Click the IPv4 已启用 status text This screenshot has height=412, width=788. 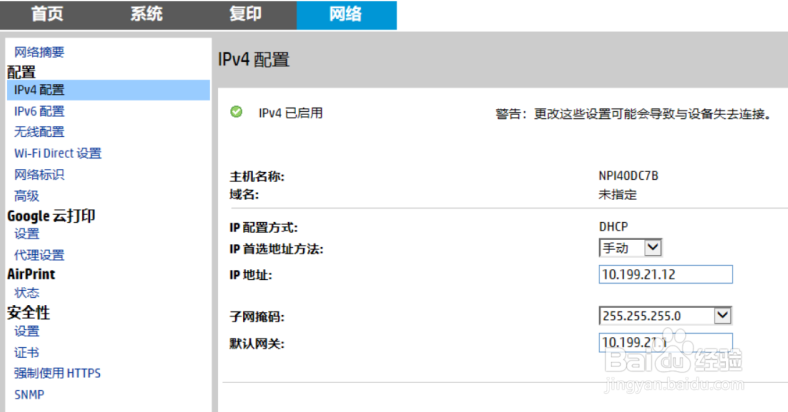pos(290,113)
